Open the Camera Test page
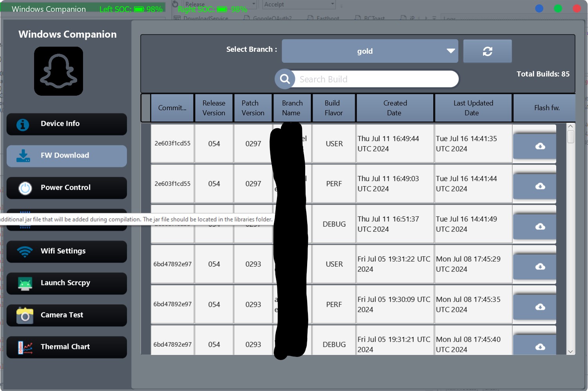This screenshot has height=391, width=588. point(67,315)
